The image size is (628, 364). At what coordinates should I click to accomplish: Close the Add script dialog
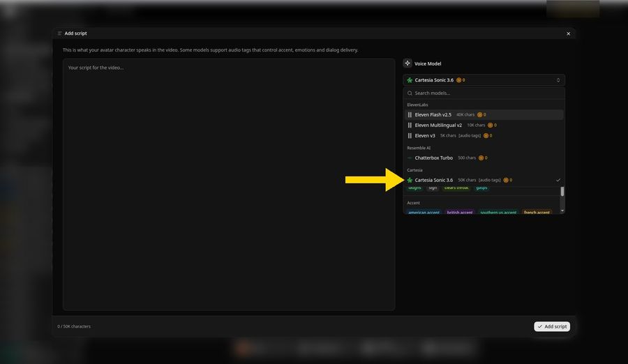(x=568, y=33)
